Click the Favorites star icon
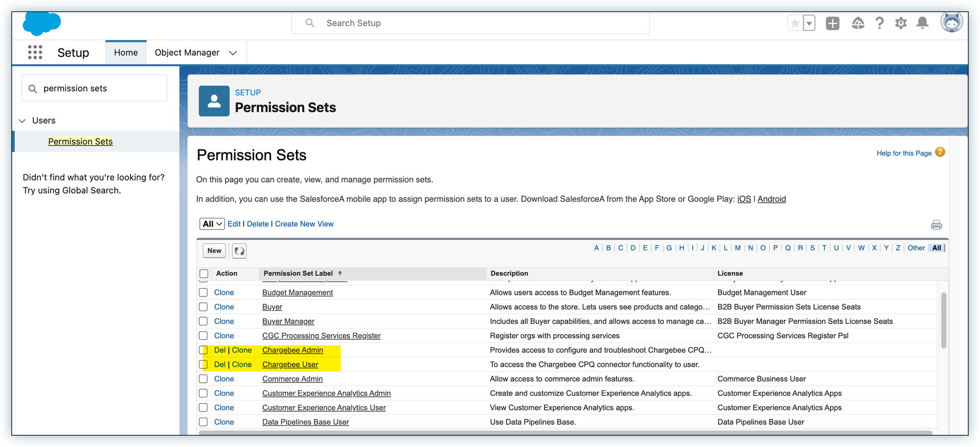980x447 pixels. click(x=795, y=23)
